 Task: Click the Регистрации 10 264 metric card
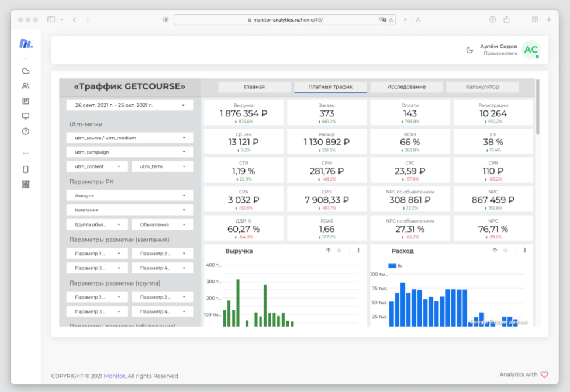493,113
